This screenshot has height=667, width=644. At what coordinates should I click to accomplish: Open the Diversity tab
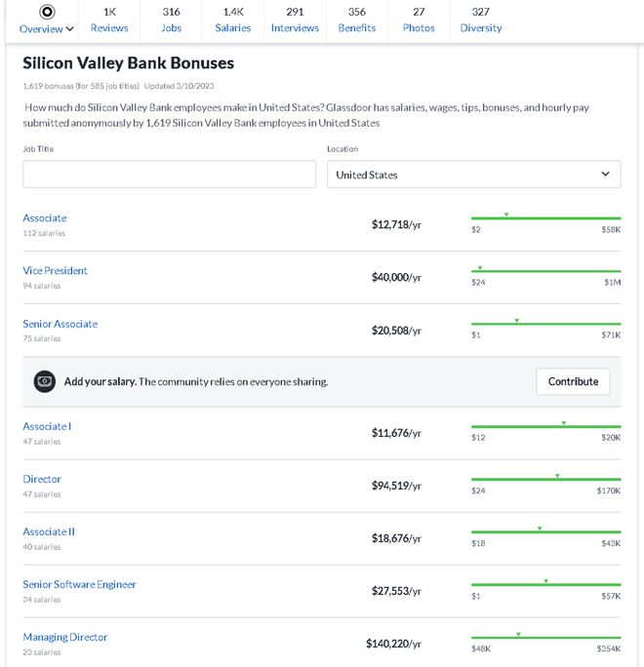480,20
